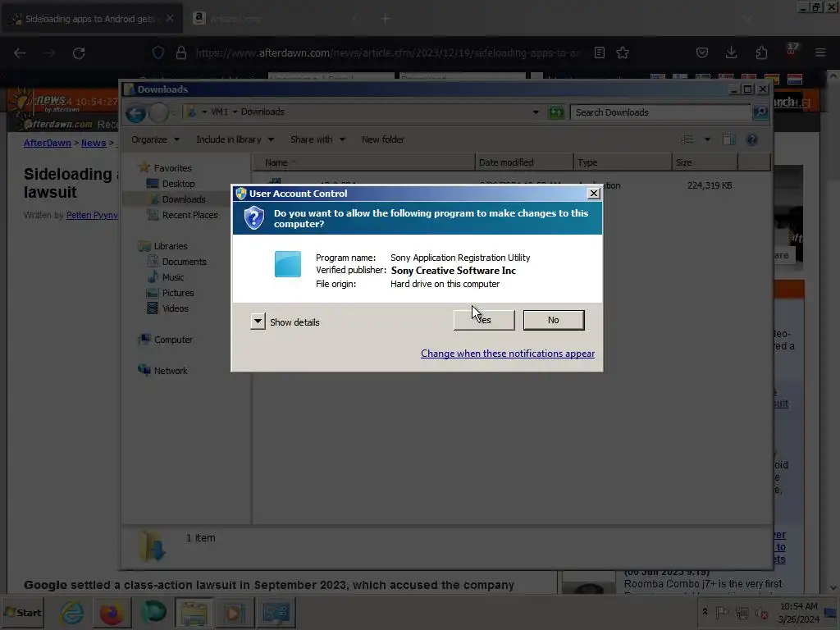Sort by Name column header
The height and width of the screenshot is (630, 840).
coord(363,162)
